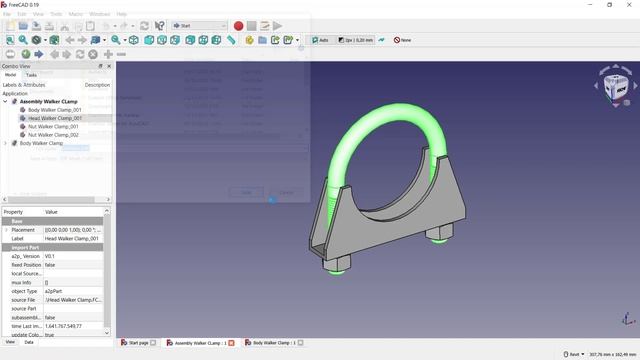Select the Top view cube icon
The image size is (640, 360).
pyautogui.click(x=162, y=40)
